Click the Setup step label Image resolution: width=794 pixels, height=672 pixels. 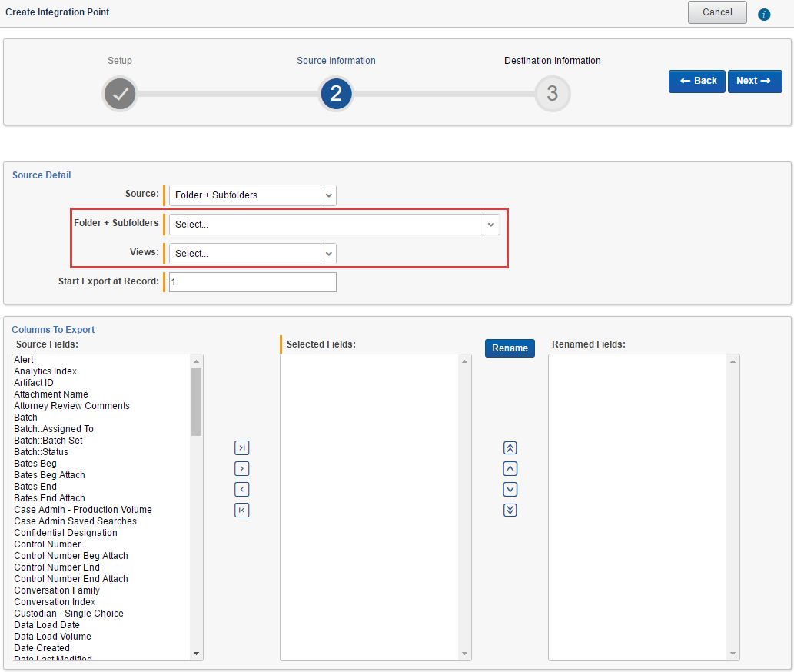(x=119, y=60)
